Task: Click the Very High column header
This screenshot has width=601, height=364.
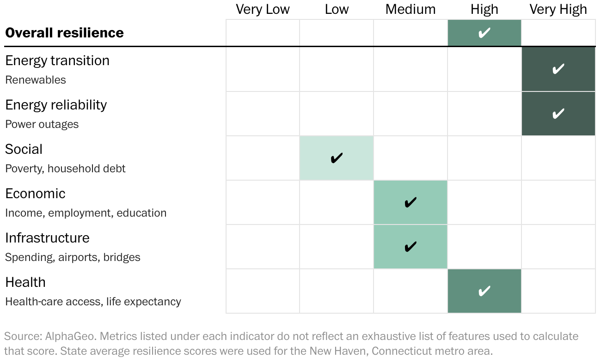Action: [x=558, y=9]
